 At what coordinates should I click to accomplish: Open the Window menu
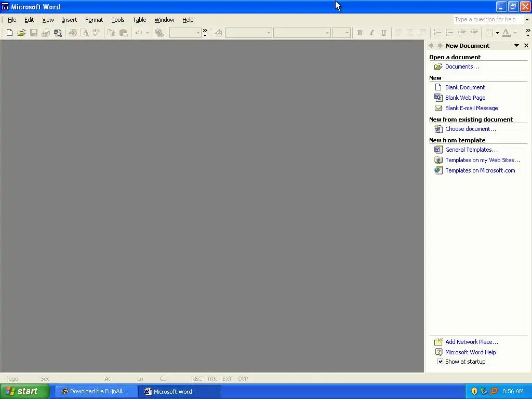[164, 20]
